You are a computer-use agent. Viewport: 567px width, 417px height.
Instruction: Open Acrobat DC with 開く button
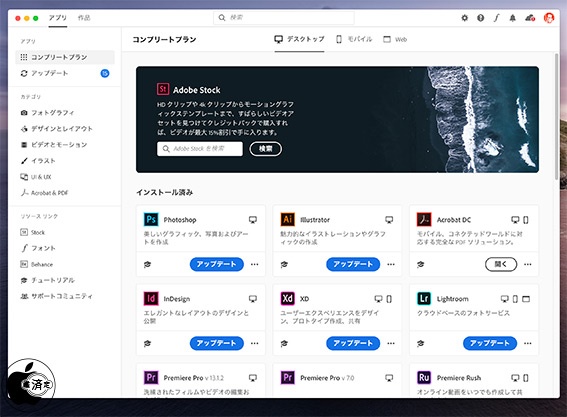coord(501,264)
